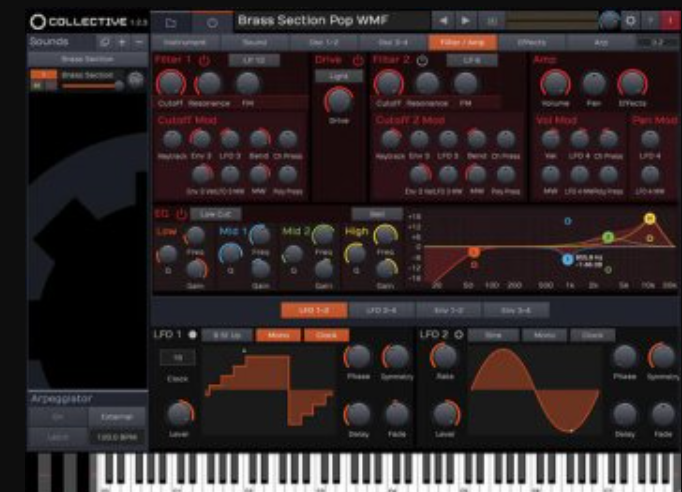Mute the Brass Section layer (M)

click(x=37, y=86)
